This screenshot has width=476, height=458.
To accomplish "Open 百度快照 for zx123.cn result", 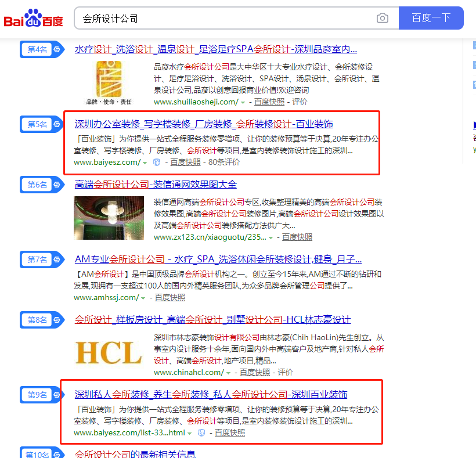I will point(297,237).
